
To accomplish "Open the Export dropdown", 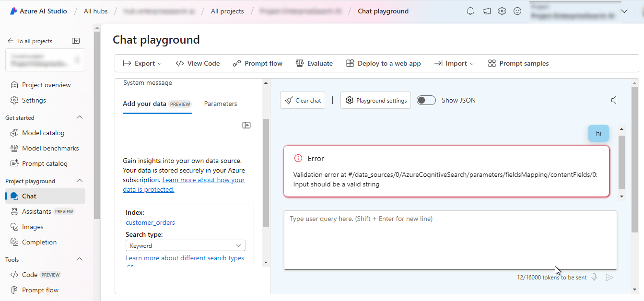I will [x=142, y=63].
